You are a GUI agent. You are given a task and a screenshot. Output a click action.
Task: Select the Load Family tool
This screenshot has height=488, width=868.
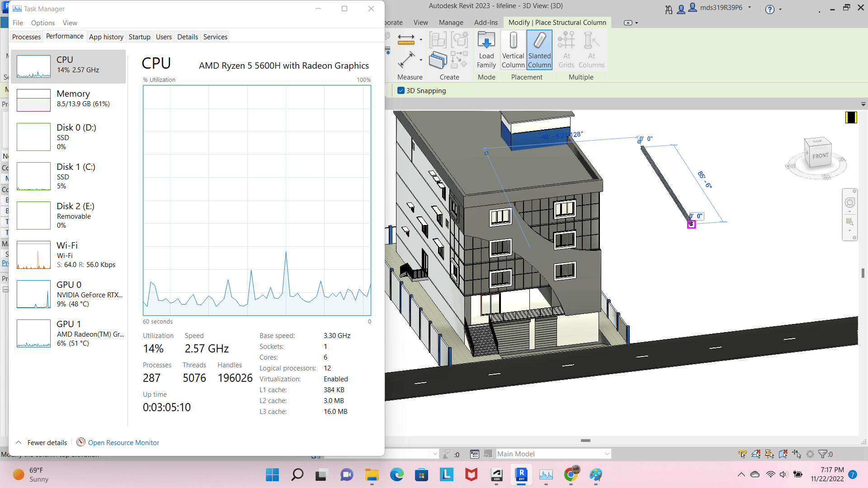pos(486,50)
